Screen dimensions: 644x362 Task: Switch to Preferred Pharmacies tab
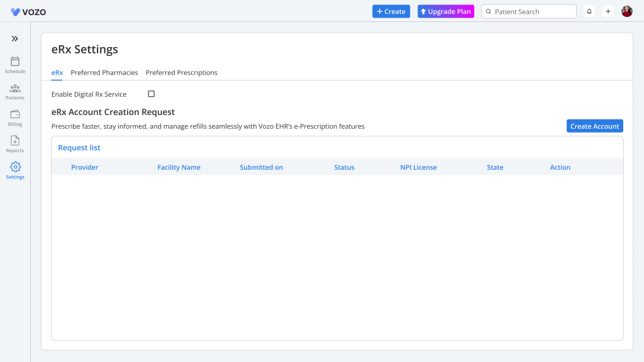(x=104, y=73)
